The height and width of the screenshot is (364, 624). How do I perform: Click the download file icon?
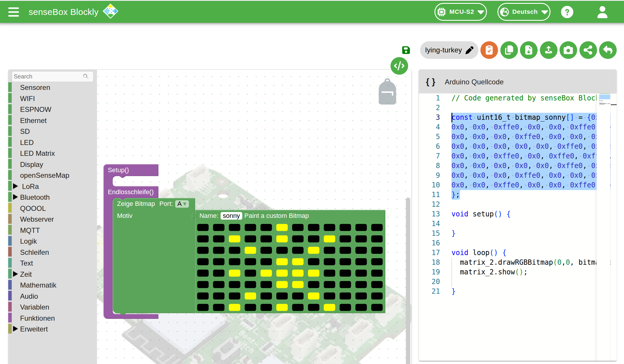(528, 50)
